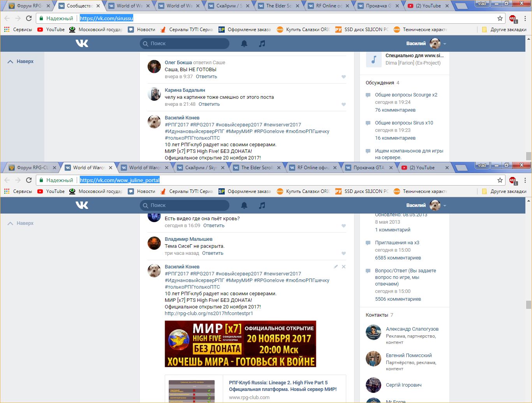Click the speech bubble icon beside 'Общие вопросы Scourge x2'
The image size is (532, 403).
pos(368,95)
